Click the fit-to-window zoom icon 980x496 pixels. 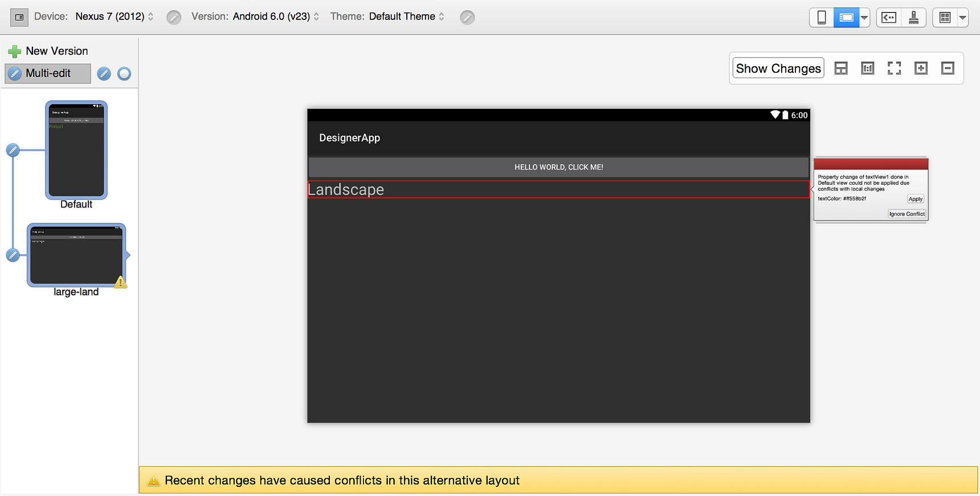tap(895, 68)
